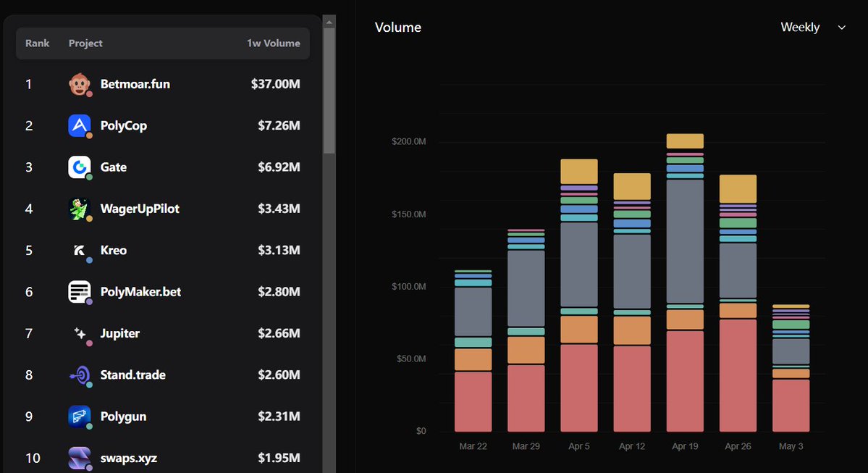This screenshot has width=868, height=473.
Task: Click the PolyCop logo icon
Action: tap(79, 126)
